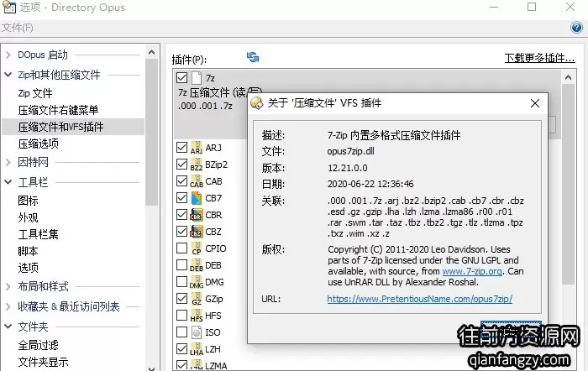
Task: Collapse the 工具栏 category
Action: coord(8,182)
